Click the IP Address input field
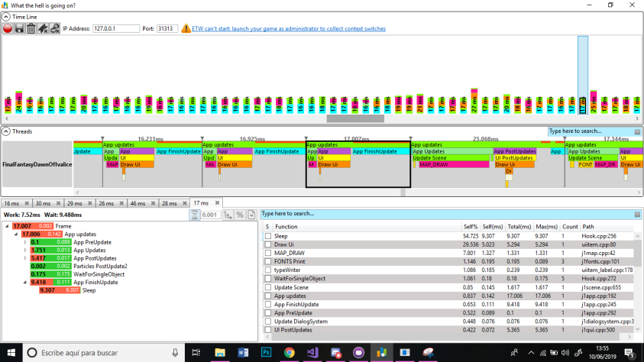 coord(116,29)
